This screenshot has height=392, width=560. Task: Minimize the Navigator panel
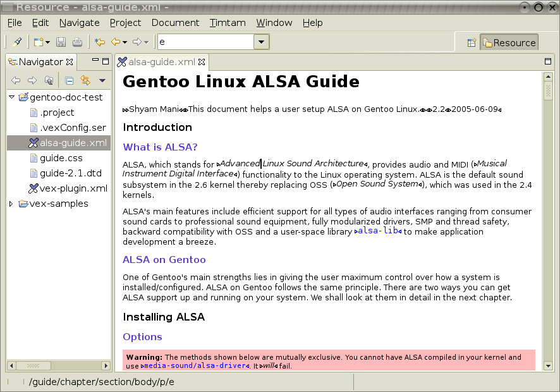click(95, 60)
